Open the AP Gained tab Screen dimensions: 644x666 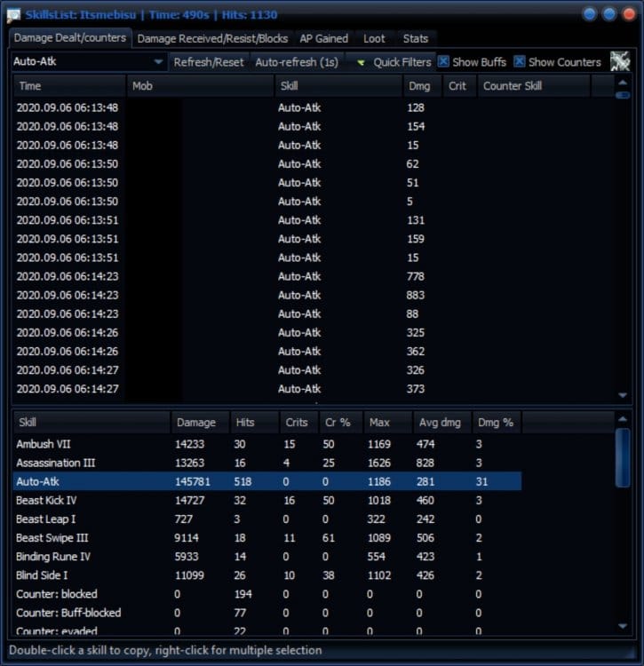tap(323, 38)
